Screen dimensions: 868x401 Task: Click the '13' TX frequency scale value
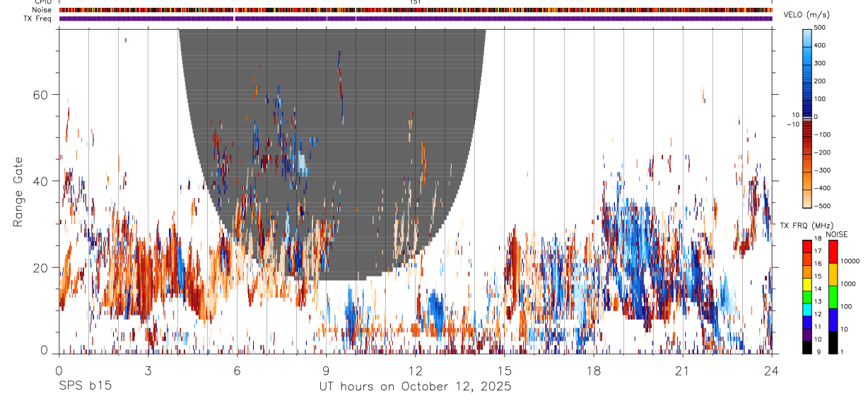point(819,301)
